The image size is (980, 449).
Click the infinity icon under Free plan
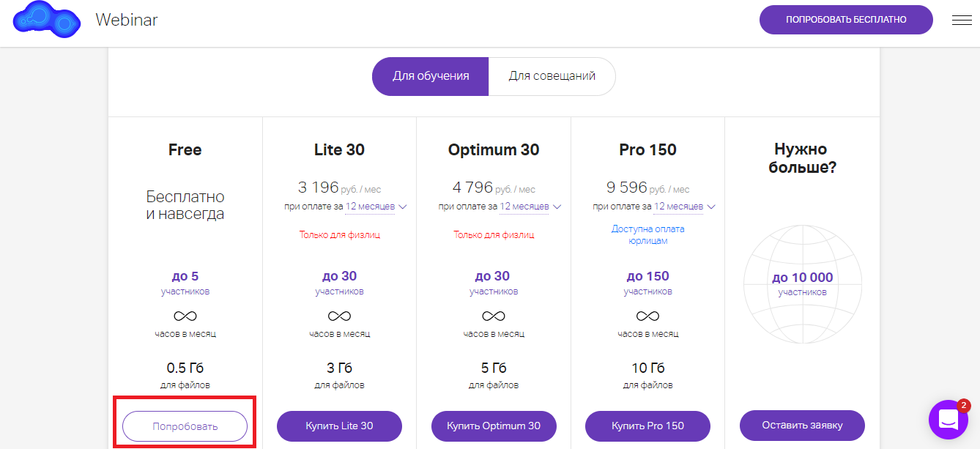[185, 316]
